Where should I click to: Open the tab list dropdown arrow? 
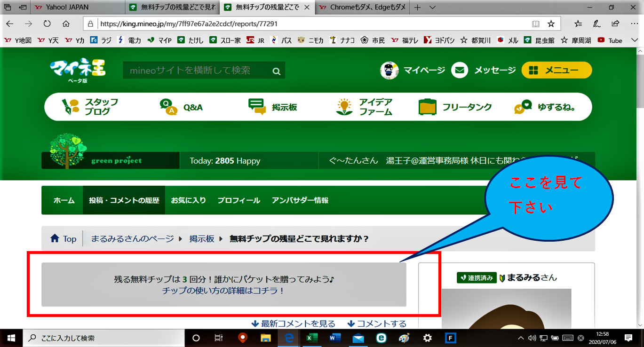point(433,8)
